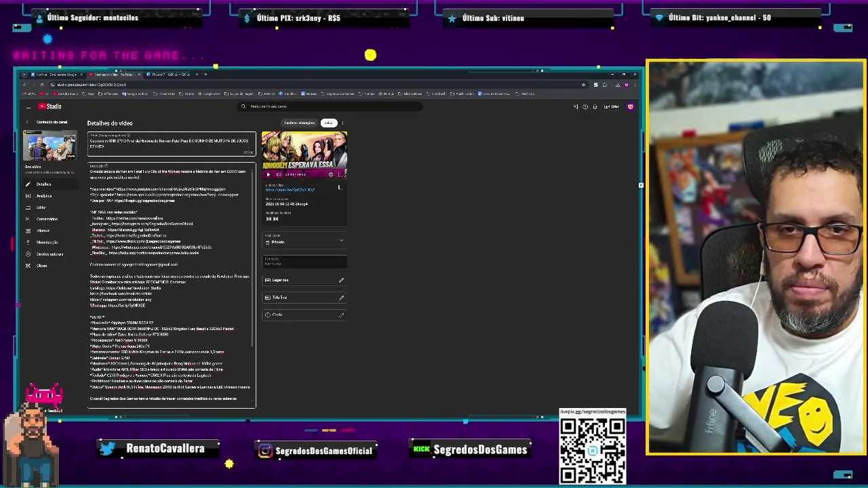
Task: Click the Salvar button
Action: 328,123
